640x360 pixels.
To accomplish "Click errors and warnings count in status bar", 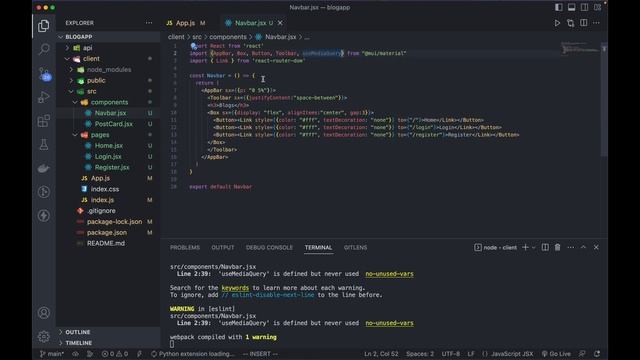I will [115, 354].
